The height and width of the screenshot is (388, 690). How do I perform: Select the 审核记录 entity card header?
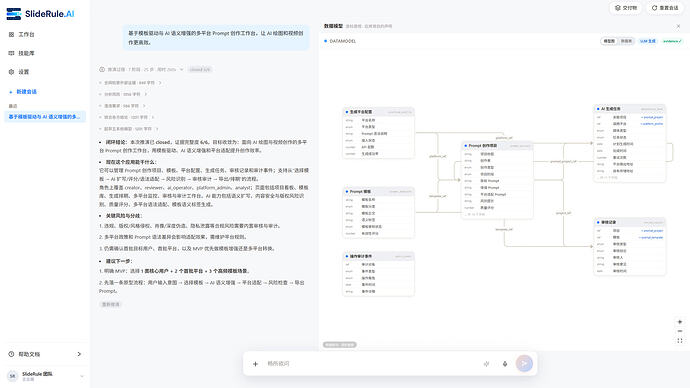[x=630, y=222]
